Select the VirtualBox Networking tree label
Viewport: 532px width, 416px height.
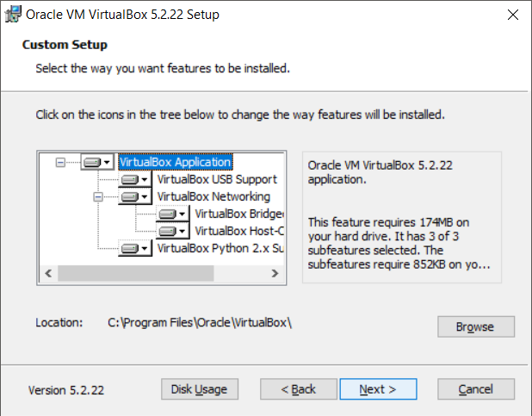pos(213,196)
